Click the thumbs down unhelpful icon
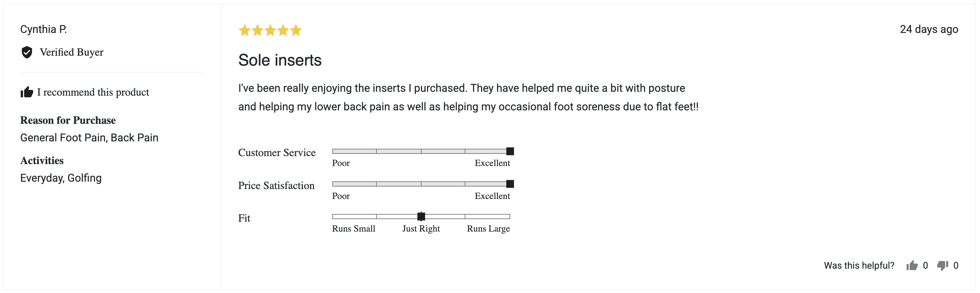The image size is (980, 293). point(943,265)
